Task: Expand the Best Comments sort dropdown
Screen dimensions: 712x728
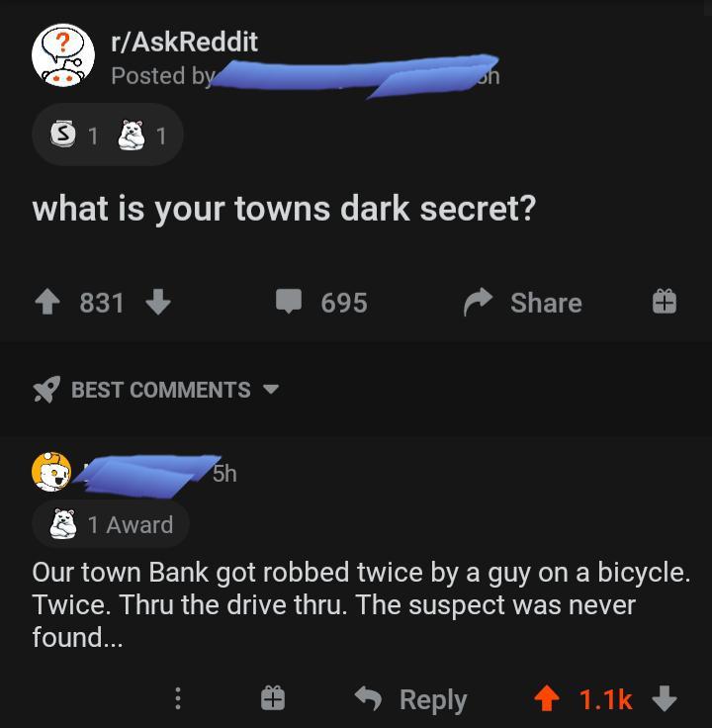Action: click(271, 389)
